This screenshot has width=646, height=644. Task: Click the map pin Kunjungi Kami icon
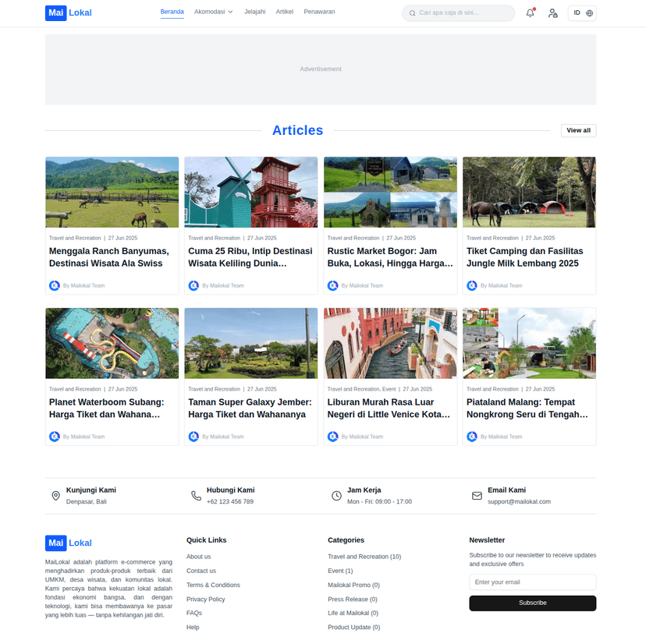coord(55,496)
